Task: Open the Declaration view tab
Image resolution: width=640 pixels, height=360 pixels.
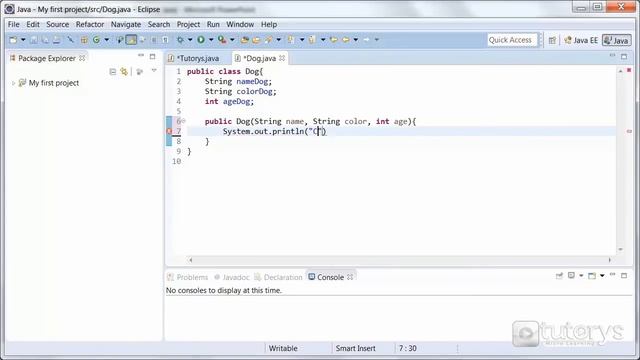Action: tap(278, 277)
